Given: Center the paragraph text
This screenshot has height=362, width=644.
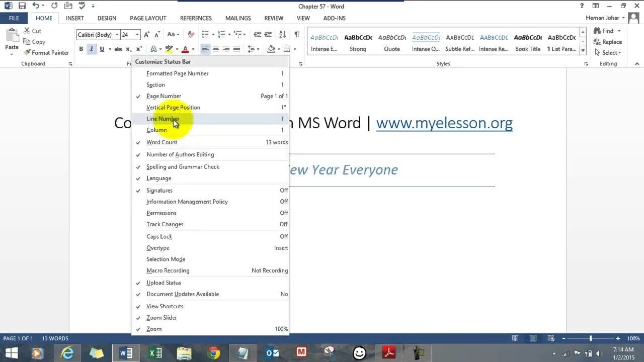Looking at the screenshot, I should (216, 49).
